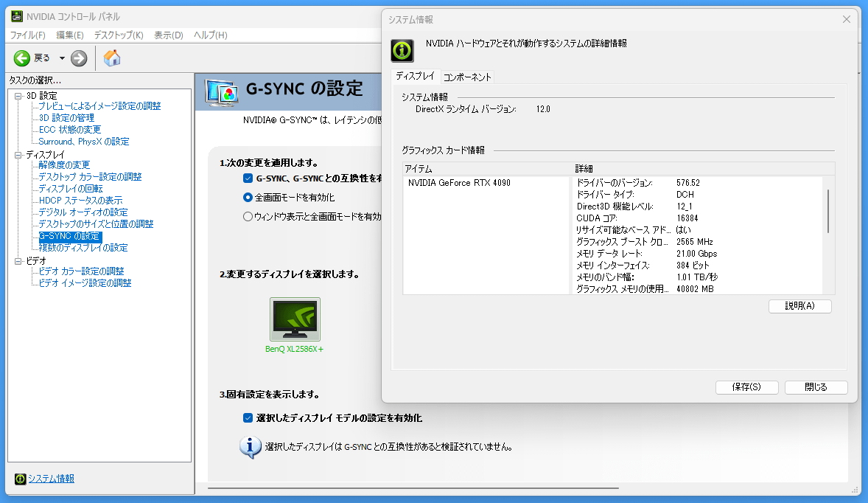Collapse the 3D 設定 tree node
Screen dimensions: 868x503
[x=18, y=96]
